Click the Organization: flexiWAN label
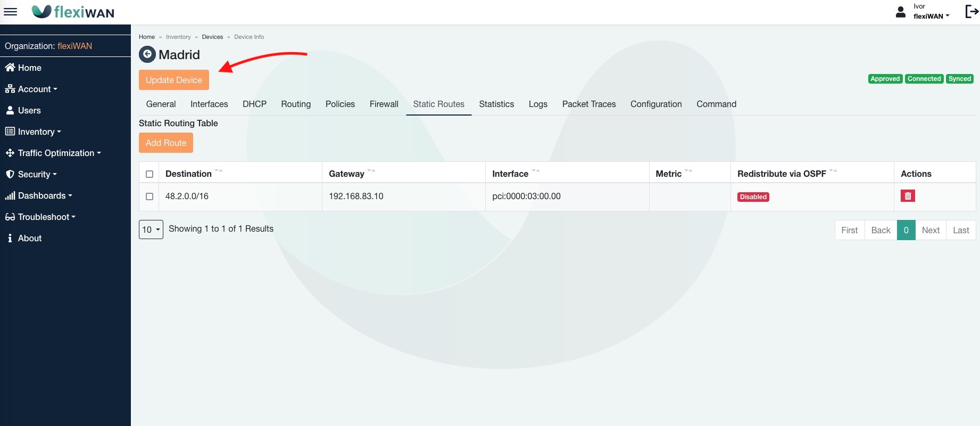The width and height of the screenshot is (980, 426). click(48, 46)
